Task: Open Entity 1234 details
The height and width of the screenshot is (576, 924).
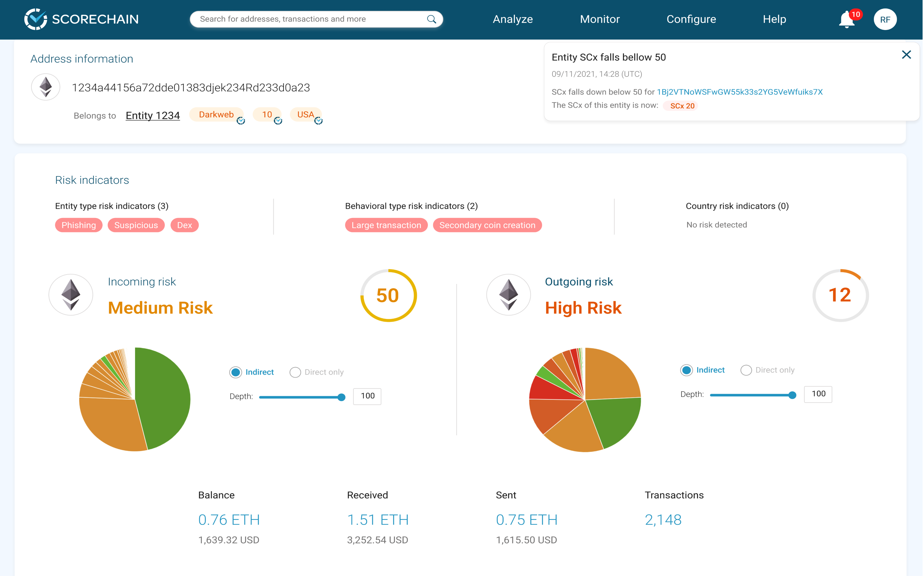Action: click(152, 115)
